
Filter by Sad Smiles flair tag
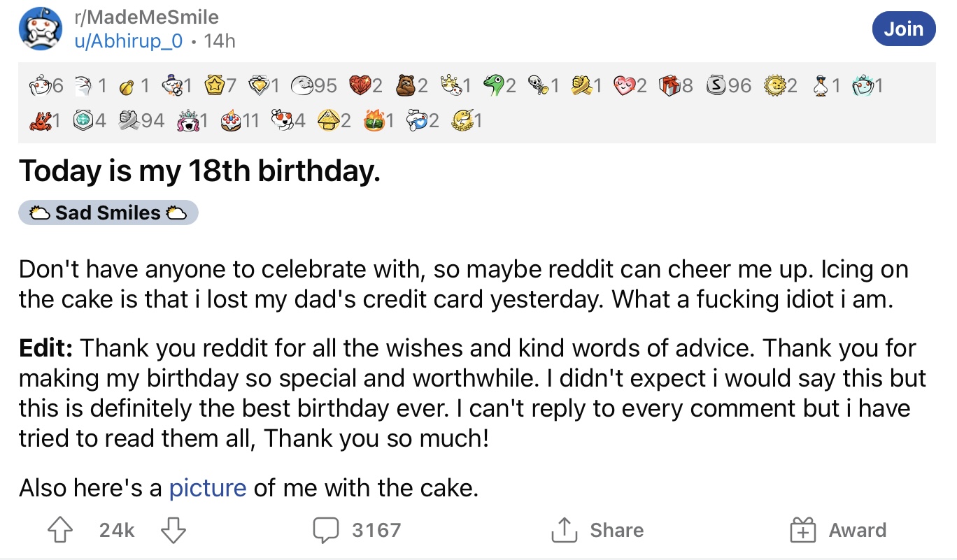point(108,213)
